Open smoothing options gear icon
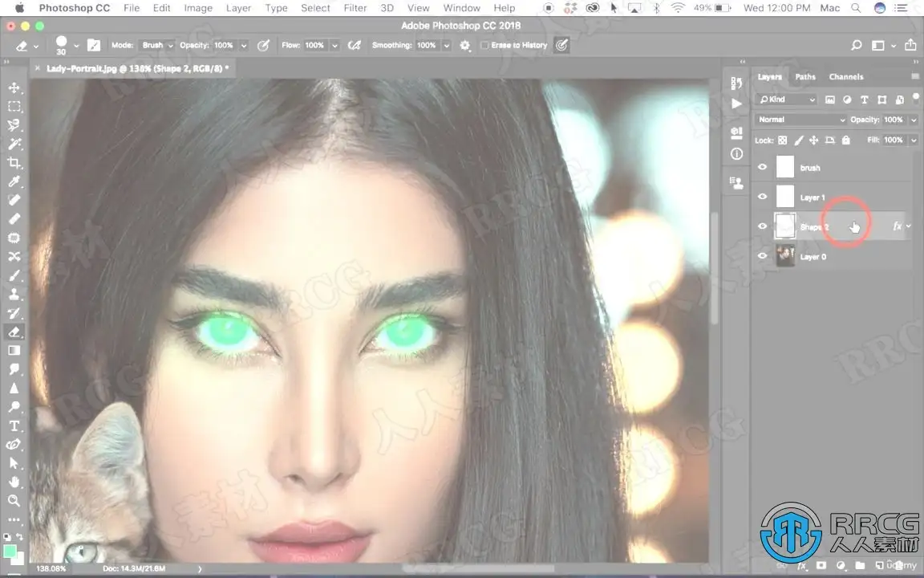The image size is (924, 578). point(464,46)
